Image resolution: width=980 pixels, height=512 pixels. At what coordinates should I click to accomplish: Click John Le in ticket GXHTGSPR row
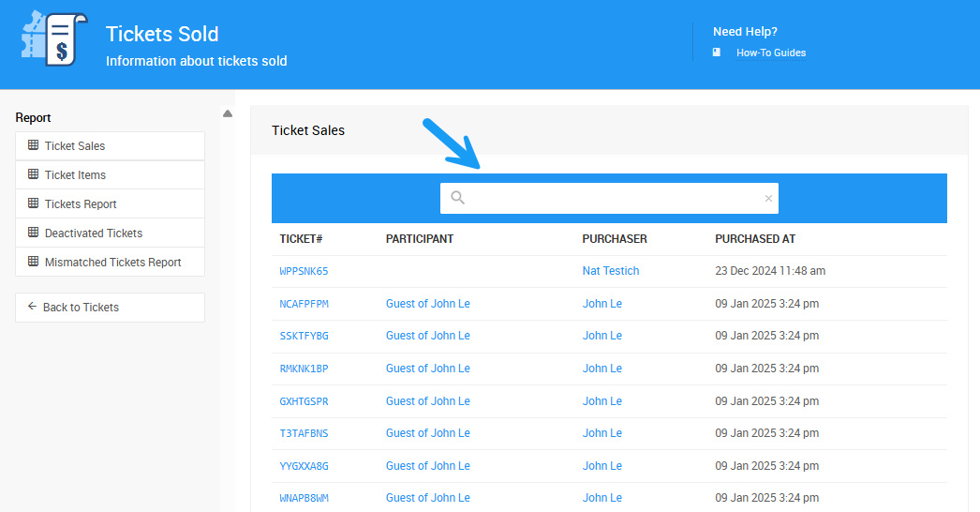point(601,400)
